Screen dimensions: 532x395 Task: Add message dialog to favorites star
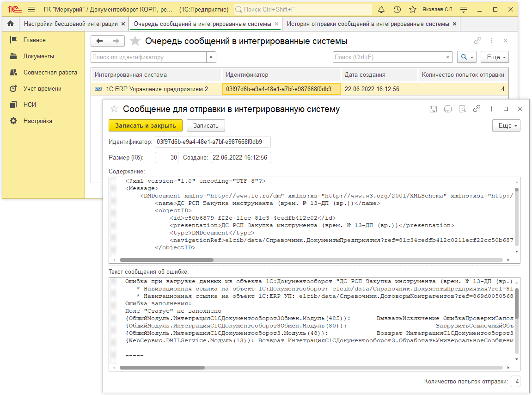114,109
